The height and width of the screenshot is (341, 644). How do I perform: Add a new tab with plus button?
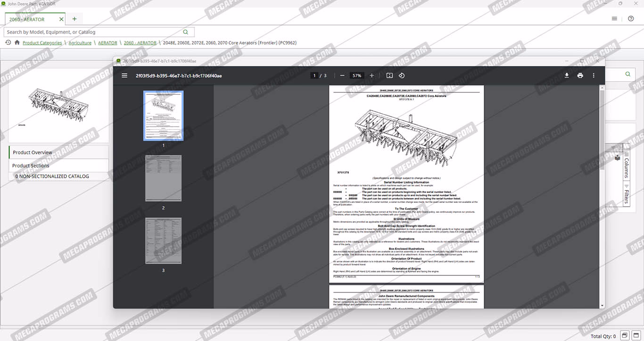click(x=74, y=19)
